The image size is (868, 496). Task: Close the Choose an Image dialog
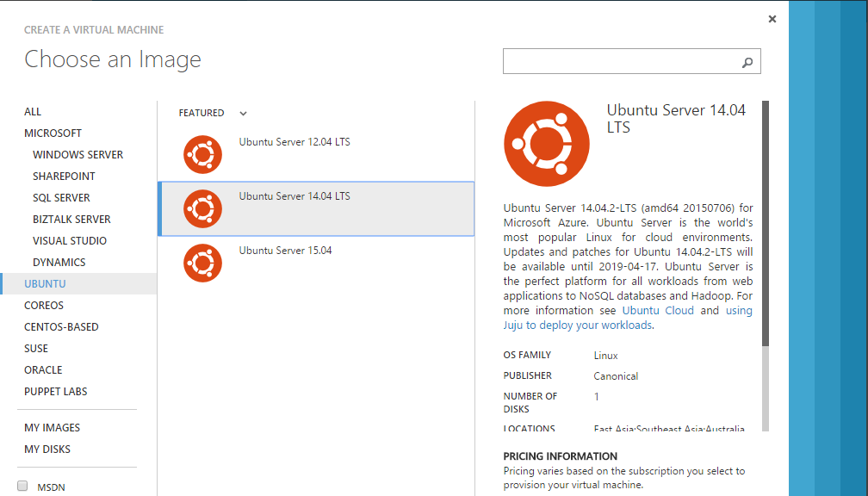(772, 19)
